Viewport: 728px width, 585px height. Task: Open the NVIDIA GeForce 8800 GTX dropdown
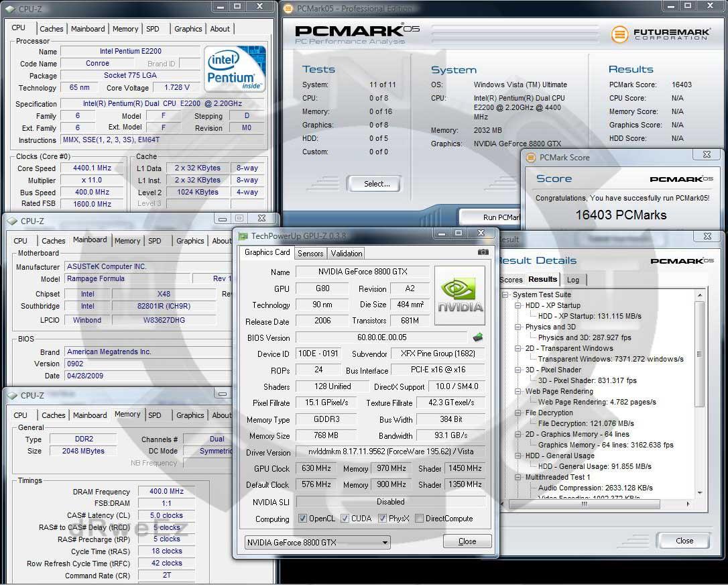click(318, 542)
